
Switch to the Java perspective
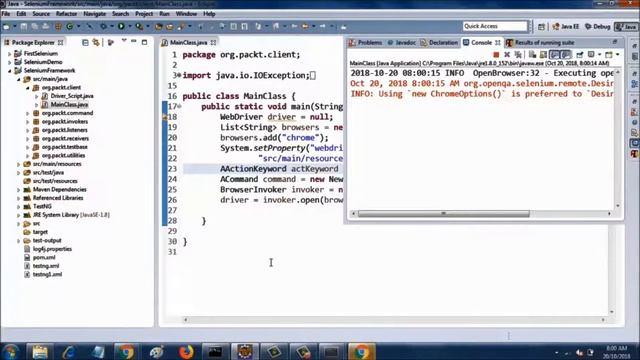click(x=626, y=27)
